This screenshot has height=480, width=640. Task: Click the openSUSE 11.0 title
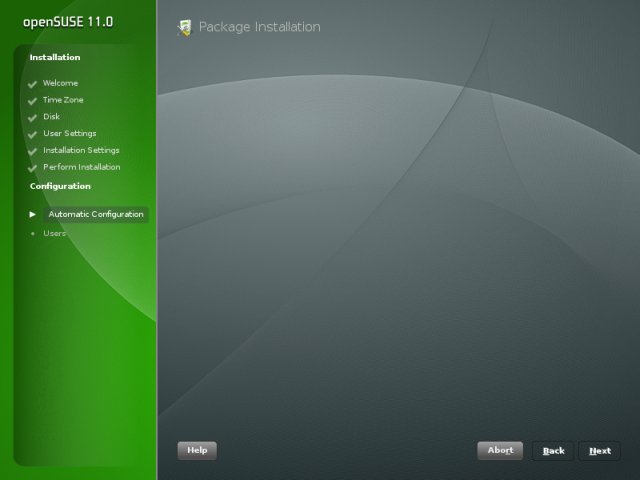(68, 22)
